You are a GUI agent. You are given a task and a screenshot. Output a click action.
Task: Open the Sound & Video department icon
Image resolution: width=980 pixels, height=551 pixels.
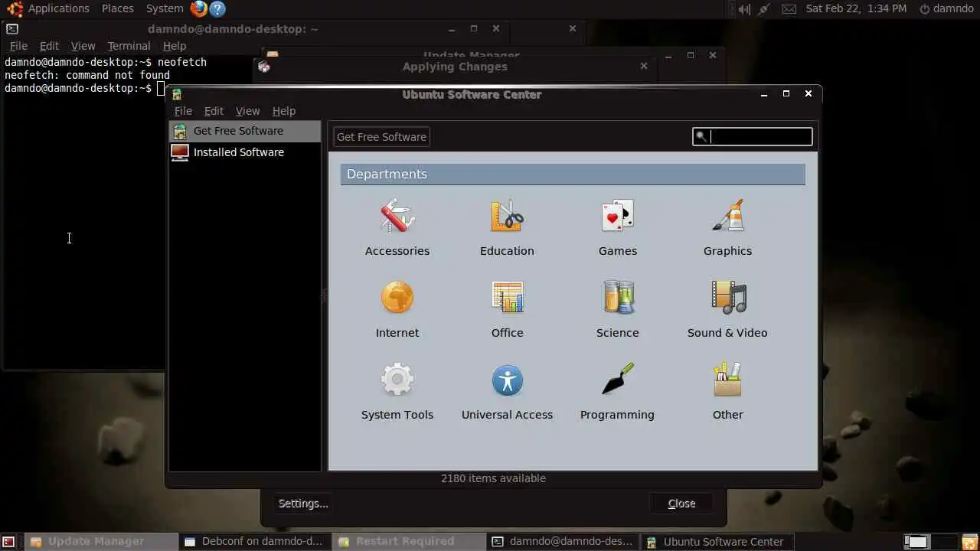click(x=727, y=298)
